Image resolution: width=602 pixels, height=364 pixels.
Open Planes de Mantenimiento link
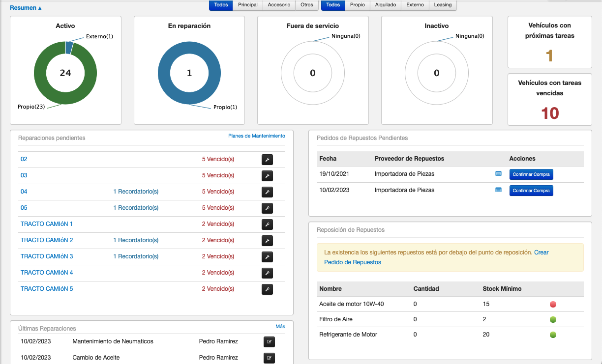[256, 136]
